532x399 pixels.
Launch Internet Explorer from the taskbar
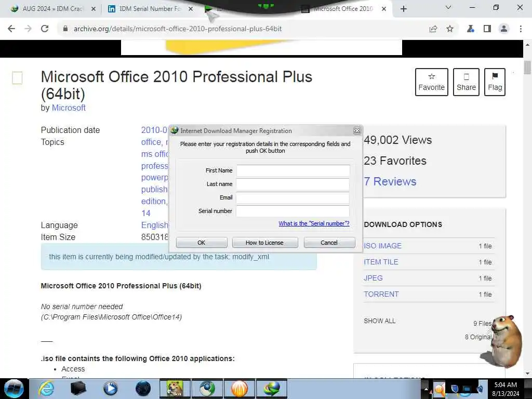(x=46, y=389)
